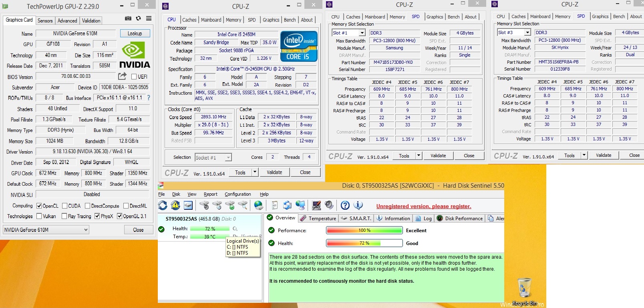This screenshot has width=644, height=308.
Task: Click the GPU-Z screenshot camera icon
Action: 128,18
